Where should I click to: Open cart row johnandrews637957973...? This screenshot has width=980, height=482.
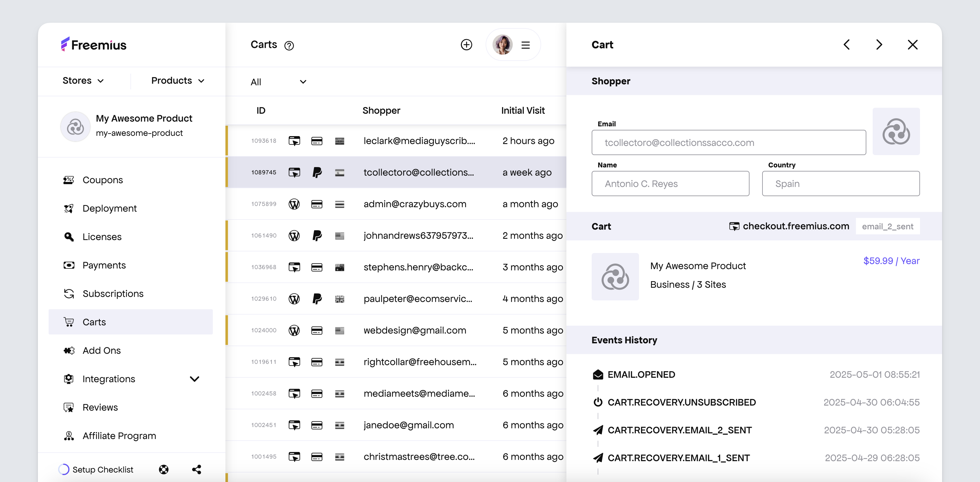pyautogui.click(x=396, y=236)
